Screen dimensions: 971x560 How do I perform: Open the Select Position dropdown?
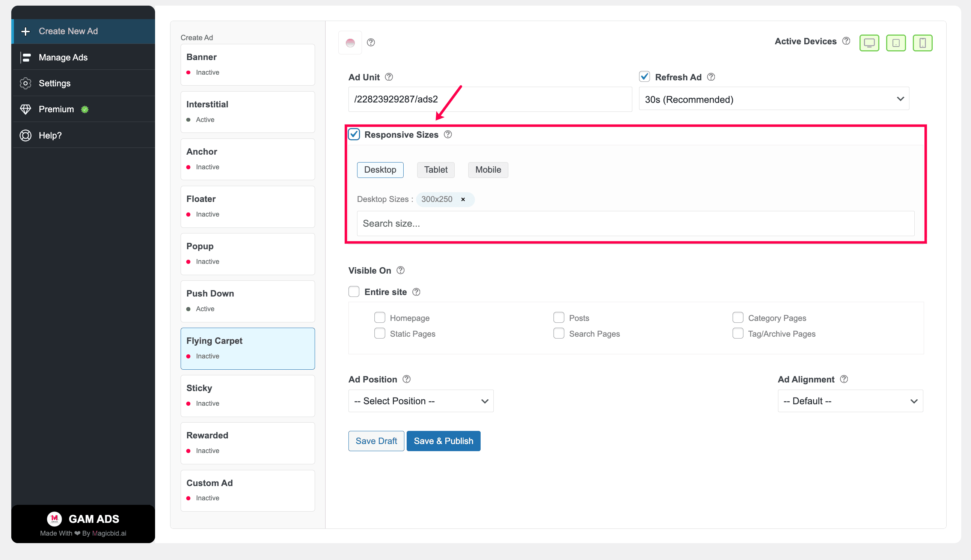[421, 401]
